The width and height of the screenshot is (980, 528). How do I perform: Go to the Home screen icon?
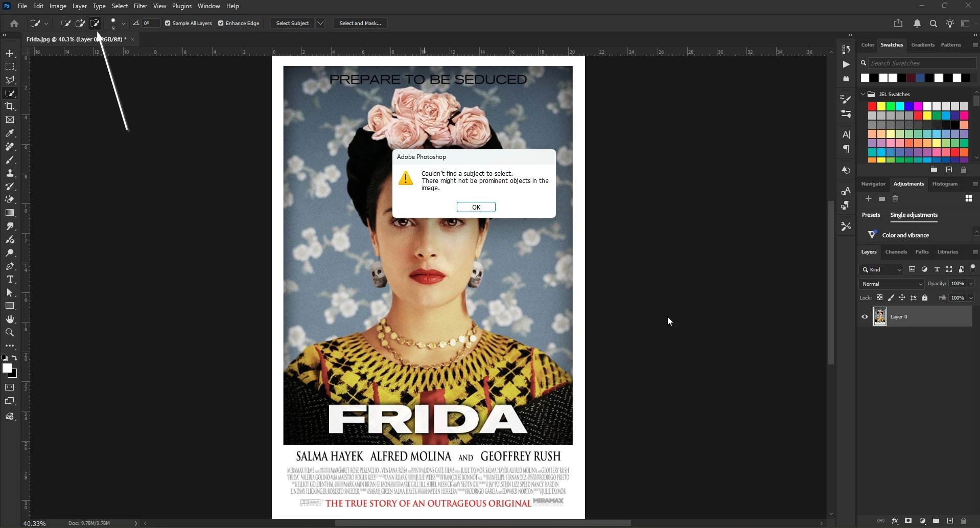(x=14, y=24)
